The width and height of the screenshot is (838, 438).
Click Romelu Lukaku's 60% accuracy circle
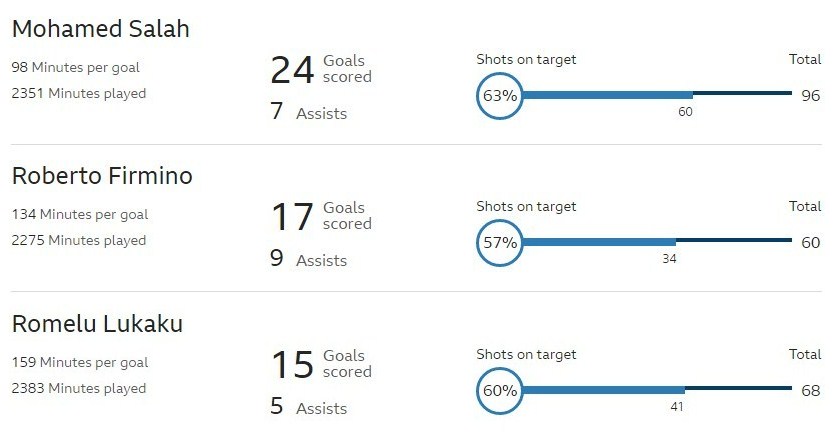(499, 390)
